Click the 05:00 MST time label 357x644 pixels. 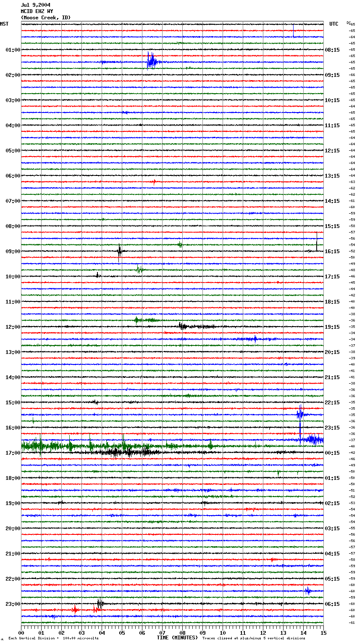pyautogui.click(x=13, y=151)
